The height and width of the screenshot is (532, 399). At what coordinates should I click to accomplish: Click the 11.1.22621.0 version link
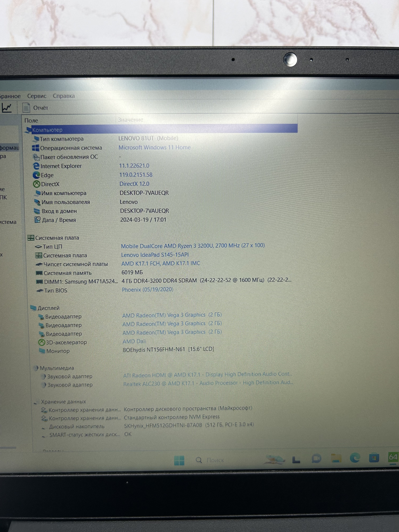click(x=134, y=165)
